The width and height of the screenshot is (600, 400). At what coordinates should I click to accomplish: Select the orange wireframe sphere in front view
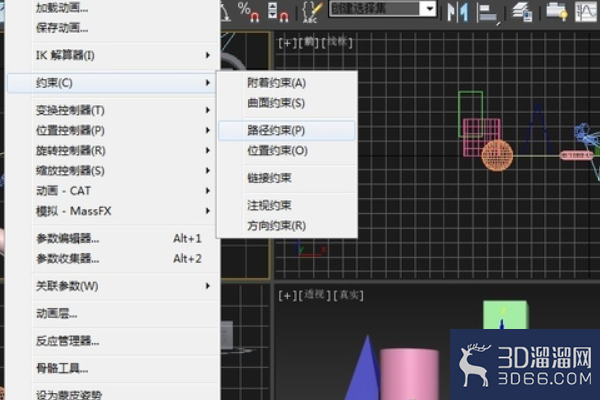coord(497,155)
